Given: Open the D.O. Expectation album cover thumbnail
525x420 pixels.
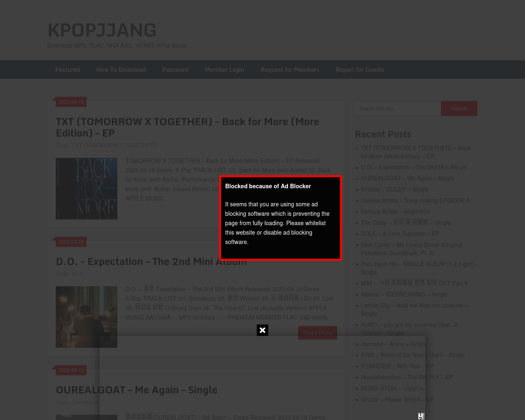Looking at the screenshot, I should point(87,317).
